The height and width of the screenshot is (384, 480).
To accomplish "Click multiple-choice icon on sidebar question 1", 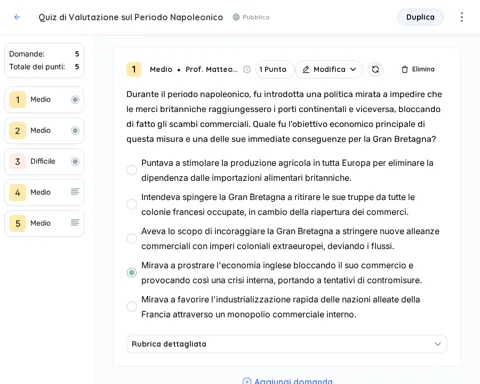I will tap(75, 99).
